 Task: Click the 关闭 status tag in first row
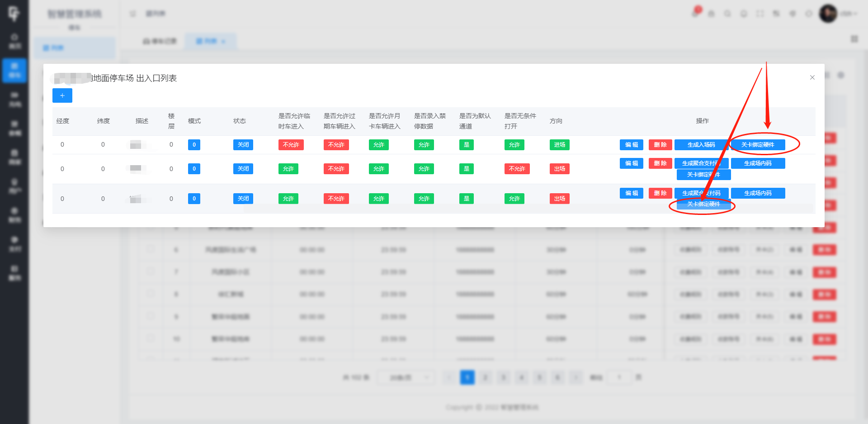[243, 145]
